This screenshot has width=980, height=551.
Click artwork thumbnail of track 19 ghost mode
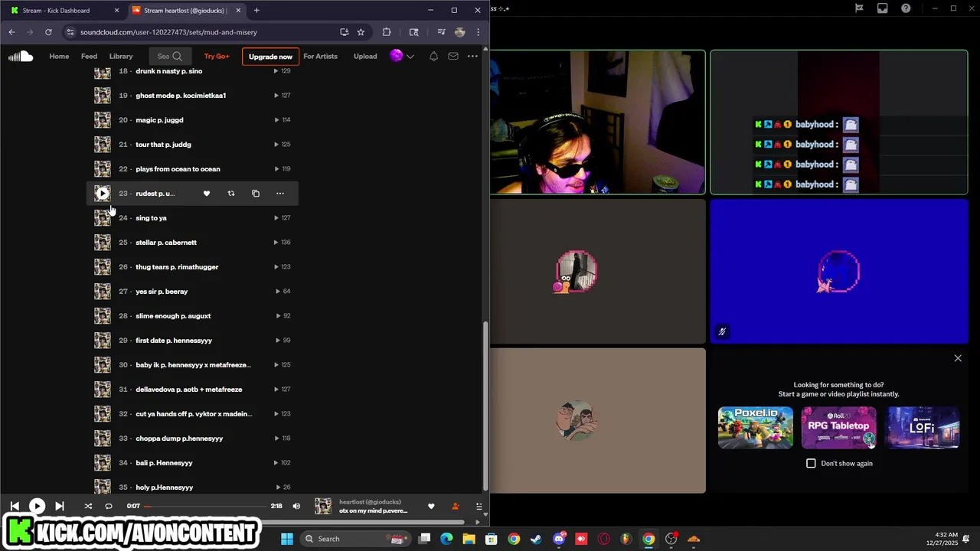[x=103, y=96]
